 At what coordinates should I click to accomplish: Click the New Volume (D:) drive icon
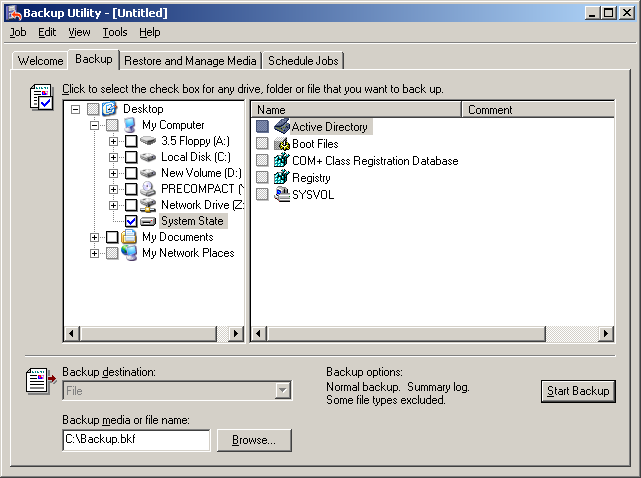coord(148,173)
